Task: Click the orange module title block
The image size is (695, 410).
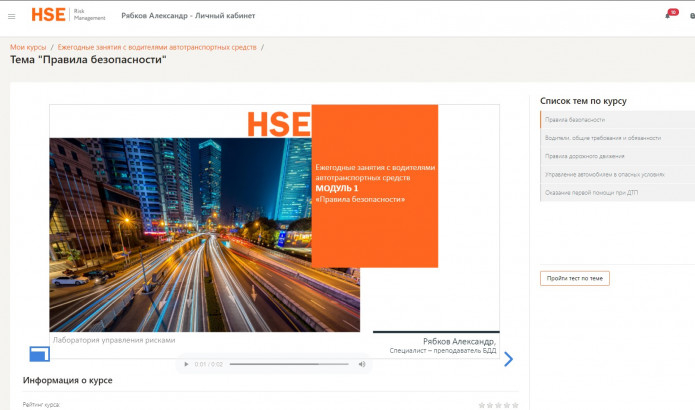Action: (x=375, y=185)
